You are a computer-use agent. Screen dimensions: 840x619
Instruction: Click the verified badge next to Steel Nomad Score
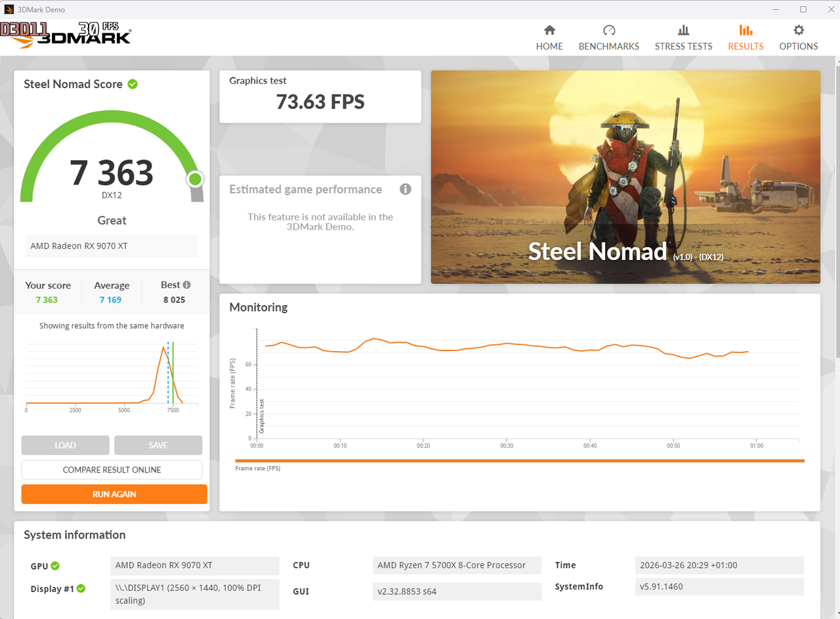(133, 84)
